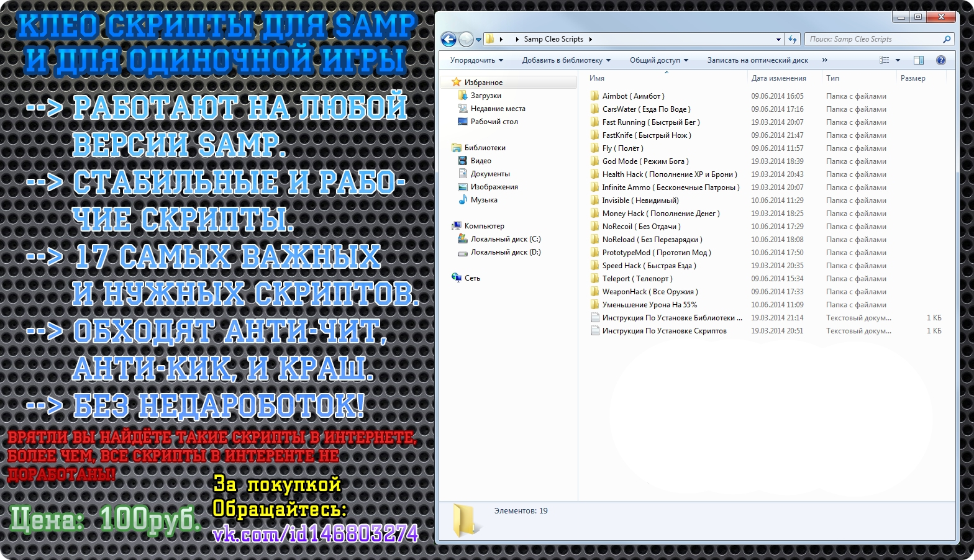Click the NoReload folder icon

(594, 239)
